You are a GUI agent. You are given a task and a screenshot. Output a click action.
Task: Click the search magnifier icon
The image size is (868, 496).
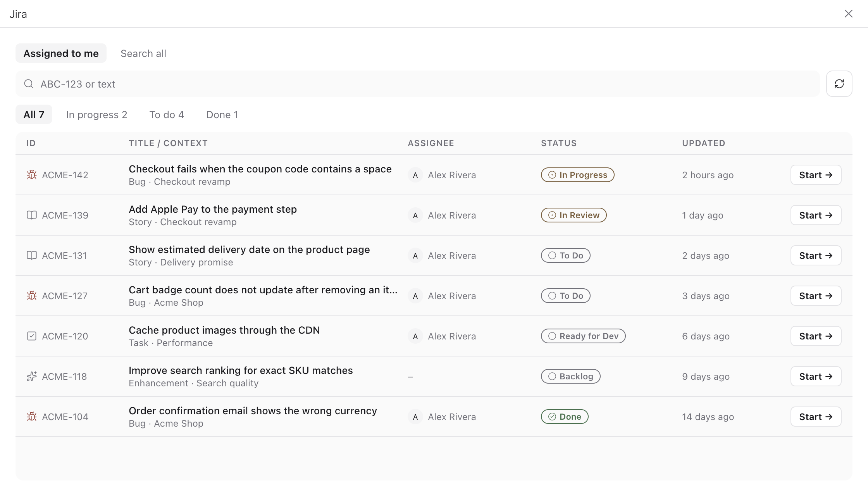(x=29, y=84)
